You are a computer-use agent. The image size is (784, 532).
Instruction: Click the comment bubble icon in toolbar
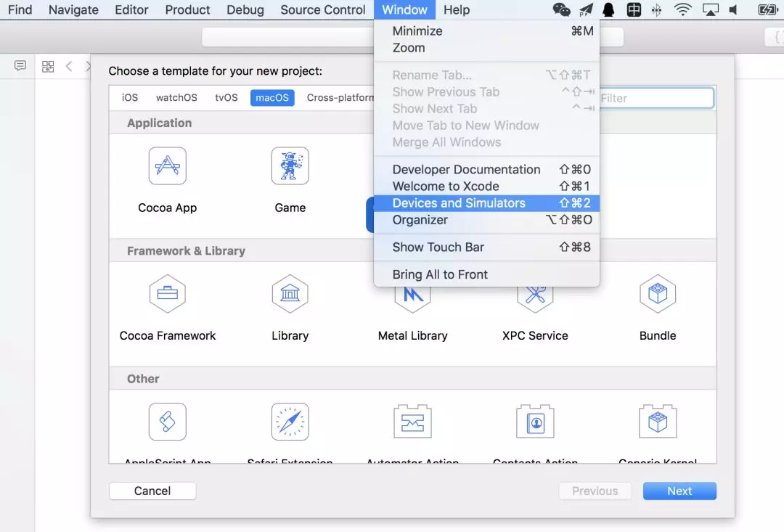pyautogui.click(x=20, y=66)
